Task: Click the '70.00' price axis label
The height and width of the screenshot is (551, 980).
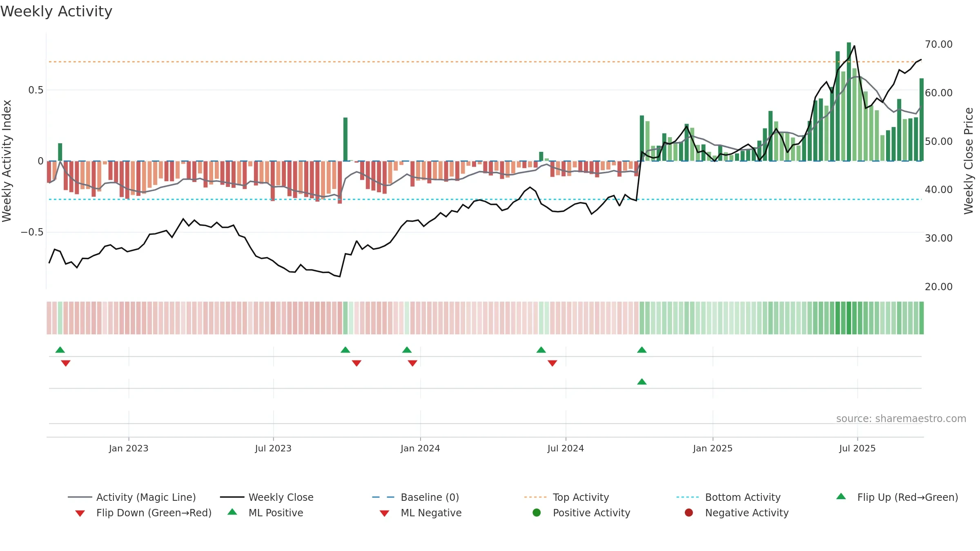Action: click(x=939, y=44)
